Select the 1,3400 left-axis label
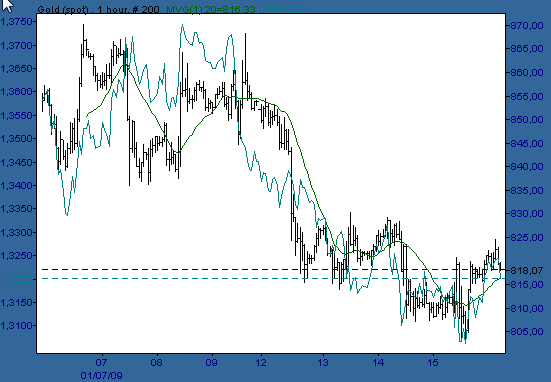The height and width of the screenshot is (382, 551). point(17,185)
